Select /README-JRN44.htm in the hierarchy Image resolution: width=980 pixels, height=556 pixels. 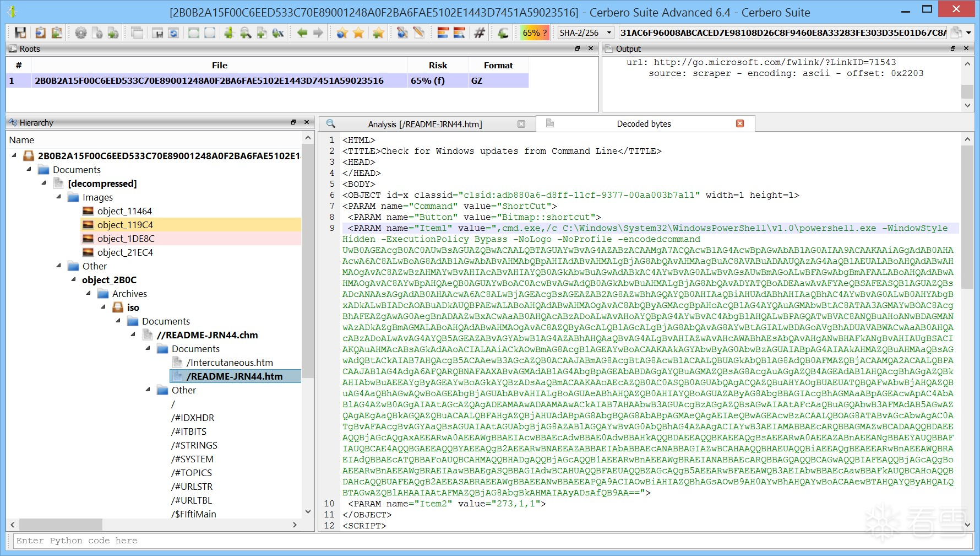(x=235, y=376)
